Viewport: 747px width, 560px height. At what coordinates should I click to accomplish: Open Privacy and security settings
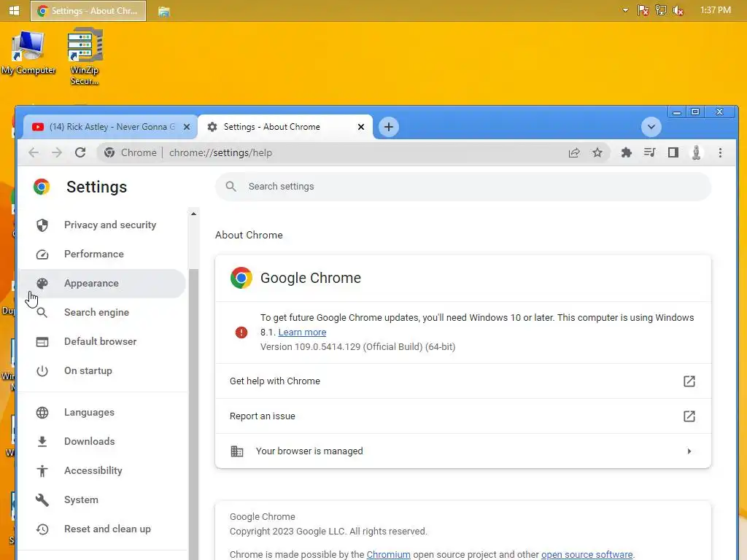102,225
